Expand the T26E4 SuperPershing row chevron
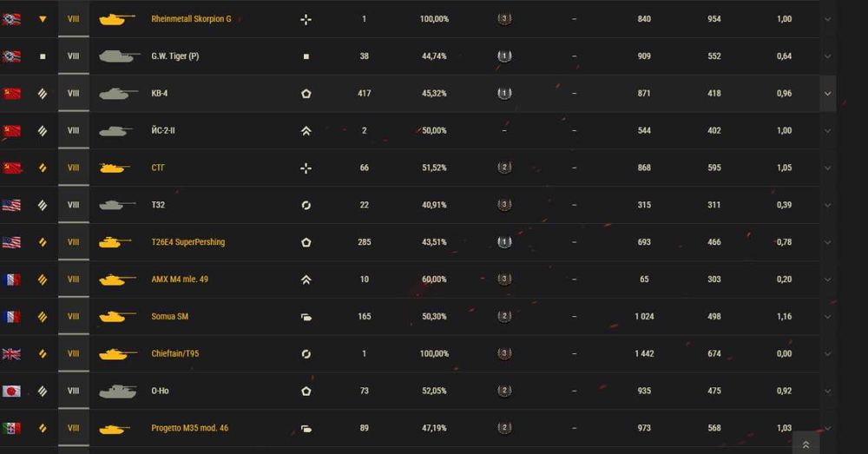The height and width of the screenshot is (454, 868). tap(827, 242)
